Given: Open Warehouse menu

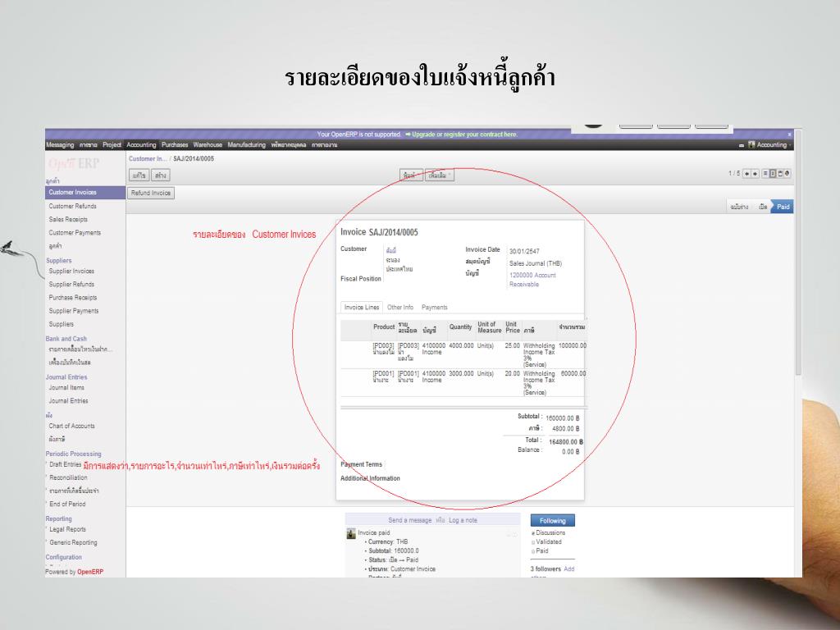Looking at the screenshot, I should pyautogui.click(x=208, y=144).
